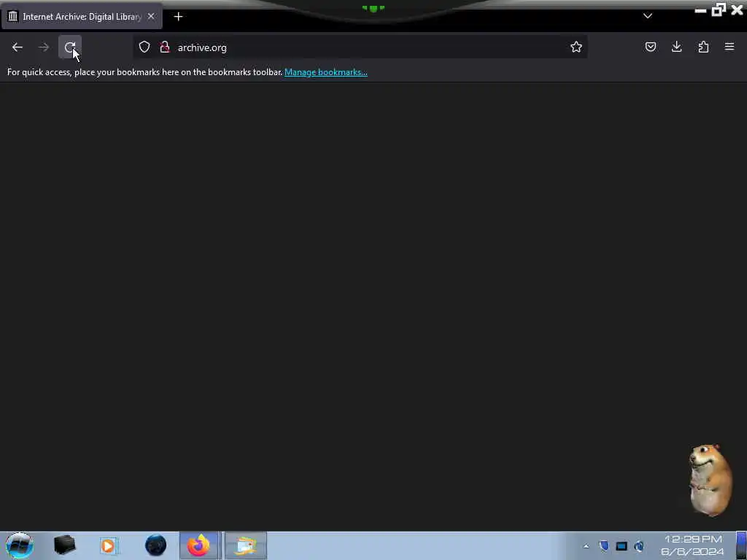Bookmark this page with the star icon
Image resolution: width=747 pixels, height=560 pixels.
[x=576, y=47]
